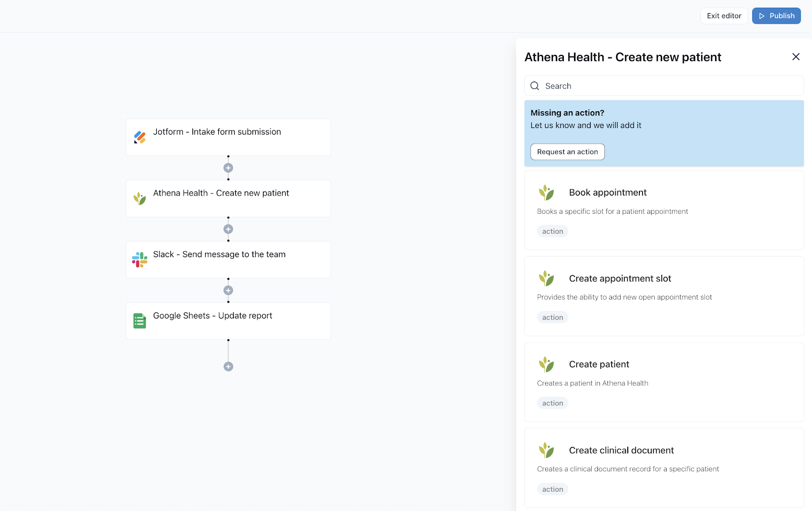
Task: Click the Jotform logo icon in workflow
Action: pos(140,137)
